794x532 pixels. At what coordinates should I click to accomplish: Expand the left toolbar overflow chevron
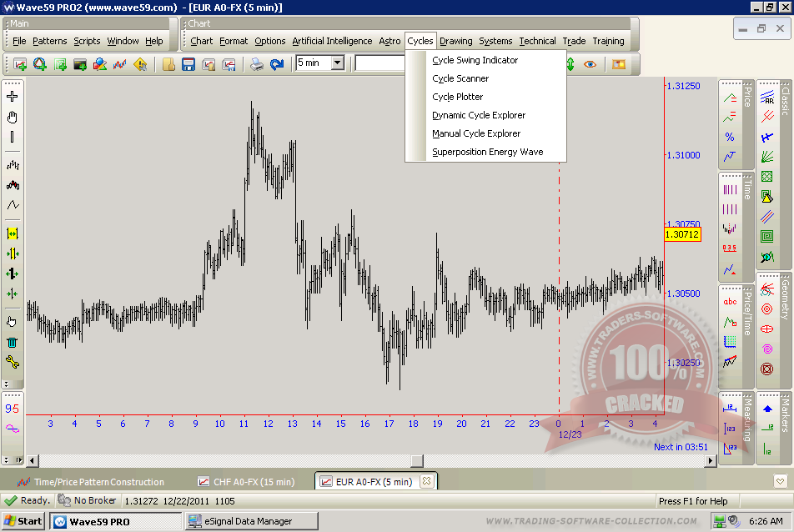pos(7,384)
